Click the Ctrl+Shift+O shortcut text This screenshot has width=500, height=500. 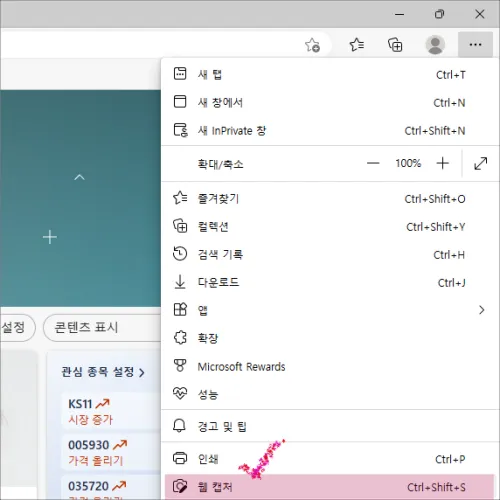[435, 199]
